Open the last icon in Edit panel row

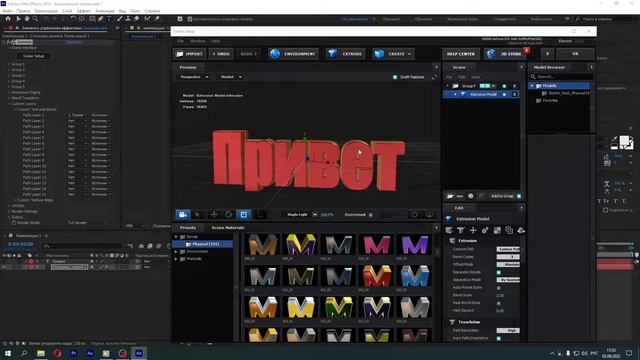521,231
